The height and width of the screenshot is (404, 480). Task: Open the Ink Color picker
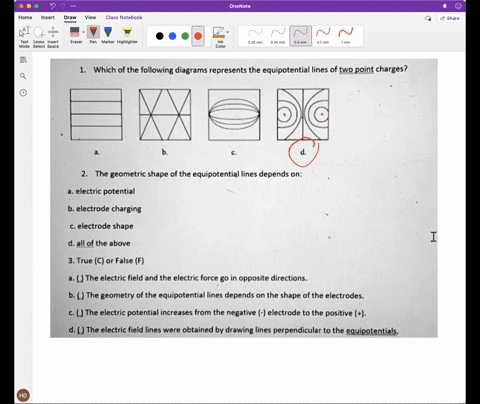(220, 37)
